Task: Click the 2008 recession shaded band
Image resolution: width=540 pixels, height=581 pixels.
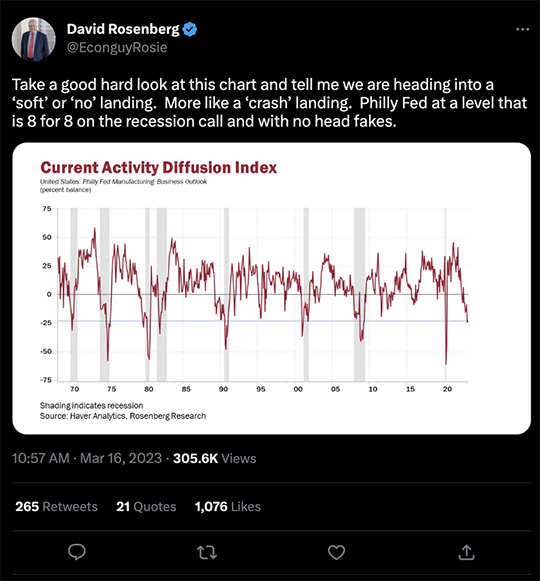Action: (359, 295)
